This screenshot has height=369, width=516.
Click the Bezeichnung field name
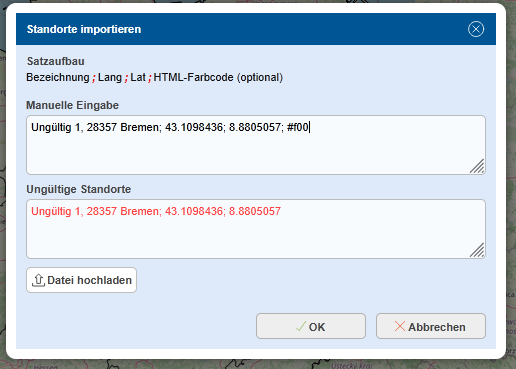click(x=58, y=77)
